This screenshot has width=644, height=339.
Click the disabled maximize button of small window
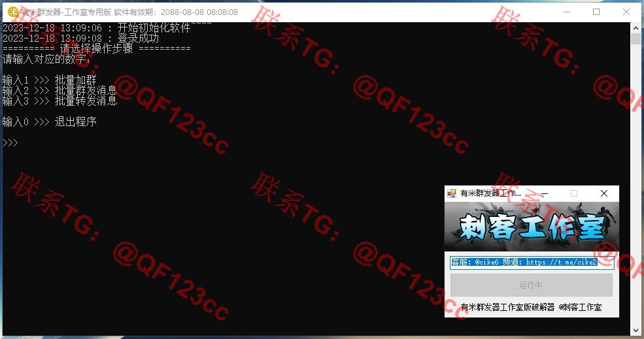(574, 193)
